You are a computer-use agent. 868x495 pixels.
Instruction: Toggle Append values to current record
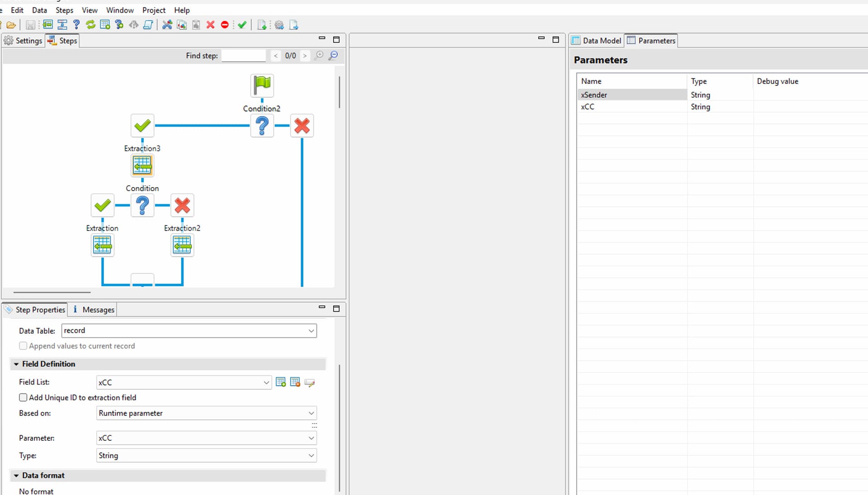[x=23, y=346]
